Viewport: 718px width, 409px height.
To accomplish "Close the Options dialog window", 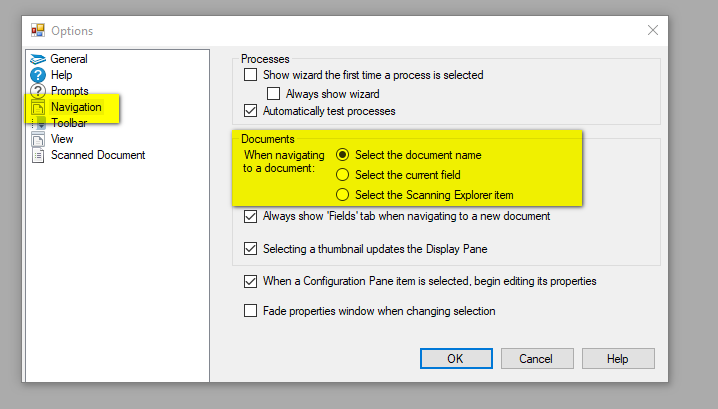I will point(653,30).
